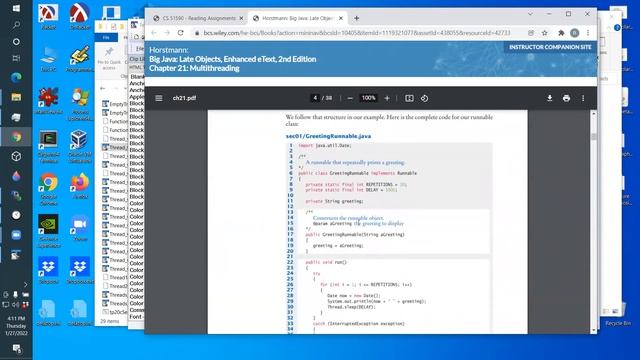Screen dimensions: 640x360
Task: Go forward in Chrome
Action: 167,33
